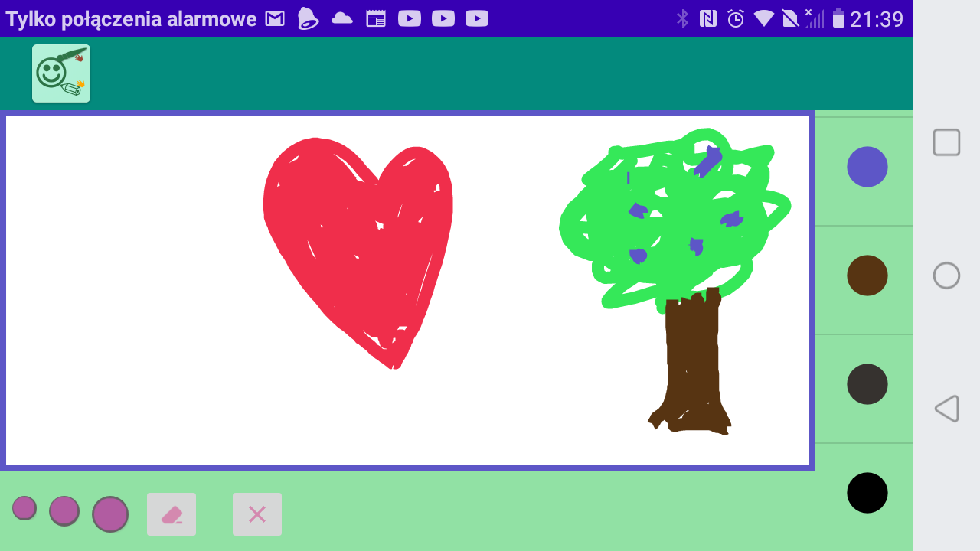Tap the brown tree trunk on canvas
This screenshot has height=551, width=980.
(692, 360)
